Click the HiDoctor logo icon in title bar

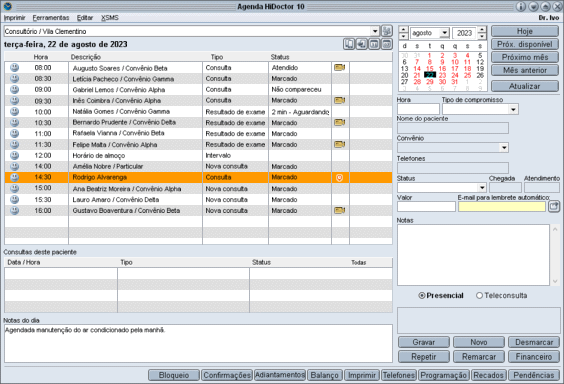[8, 6]
